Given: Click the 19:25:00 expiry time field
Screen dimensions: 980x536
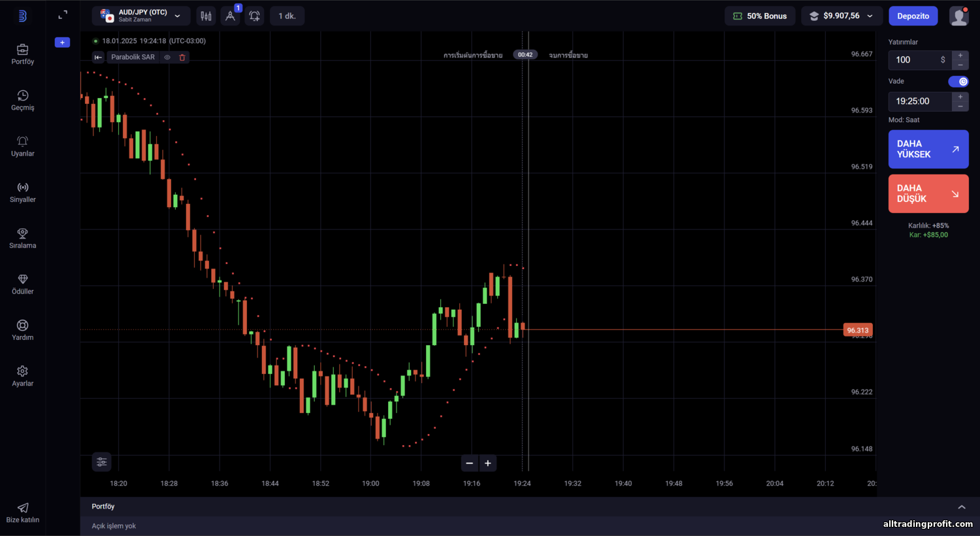Looking at the screenshot, I should coord(920,101).
